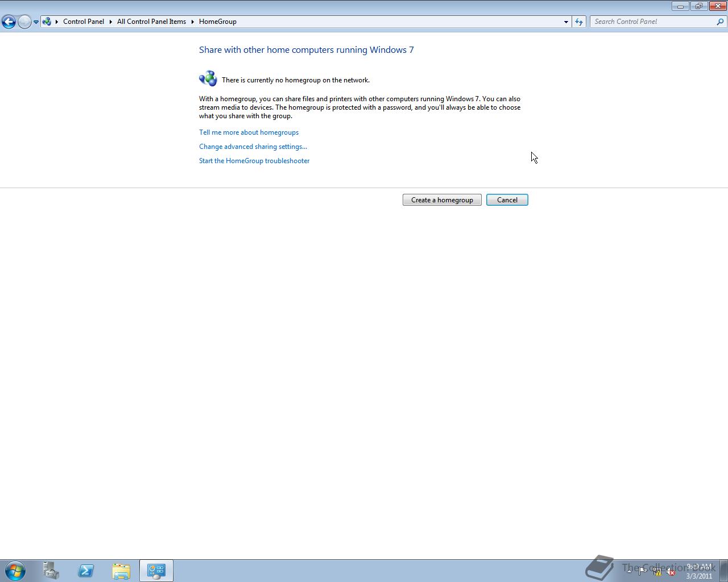The height and width of the screenshot is (582, 728).
Task: Restore down the HomeGroup window
Action: pyautogui.click(x=698, y=6)
